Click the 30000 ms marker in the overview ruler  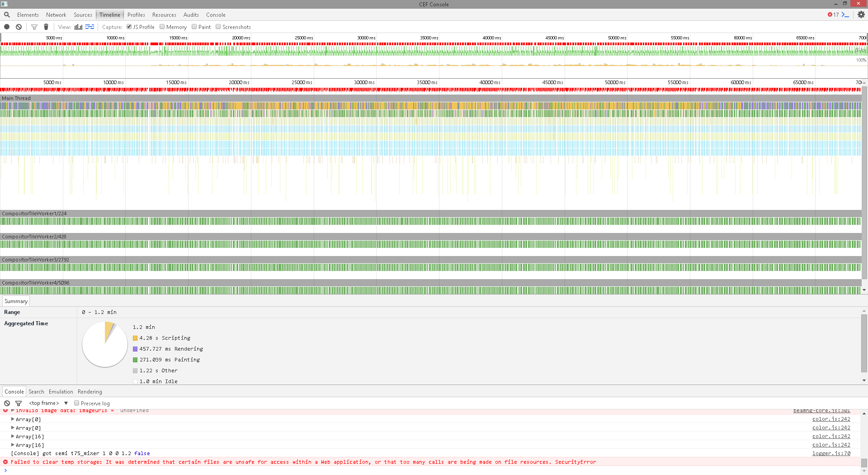366,38
